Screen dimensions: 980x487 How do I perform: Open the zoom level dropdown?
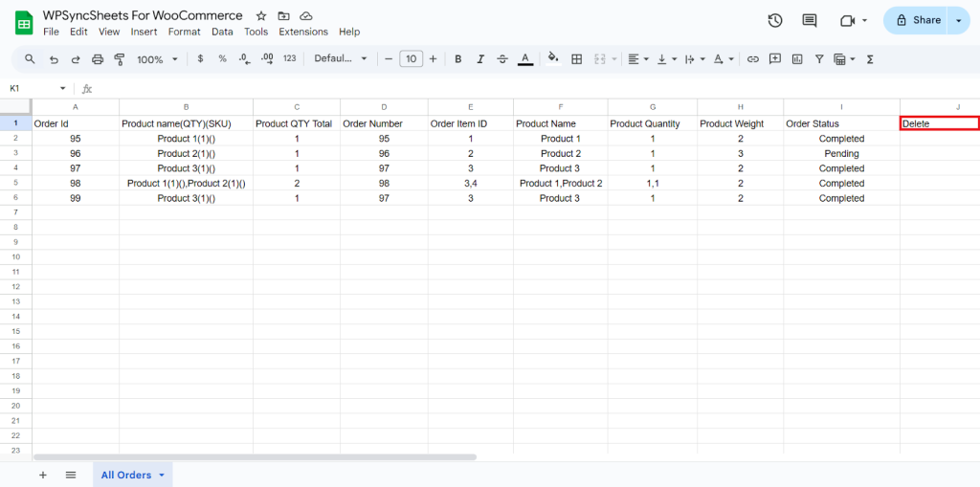[158, 59]
